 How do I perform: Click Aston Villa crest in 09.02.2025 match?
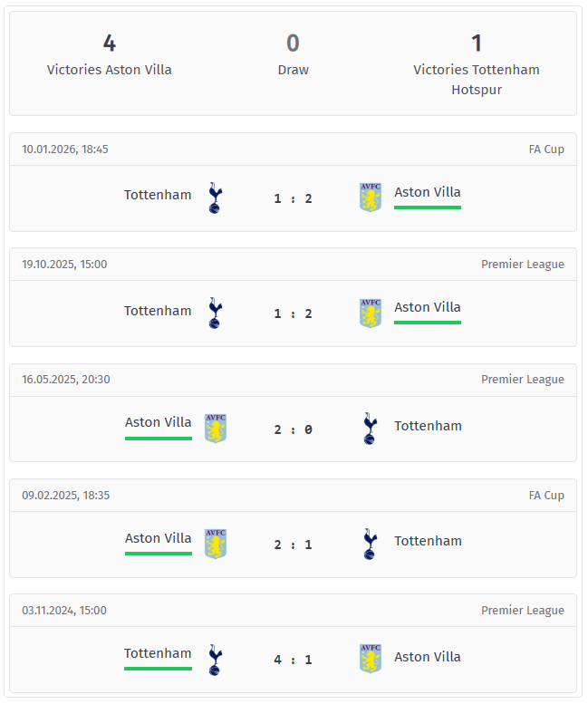216,544
